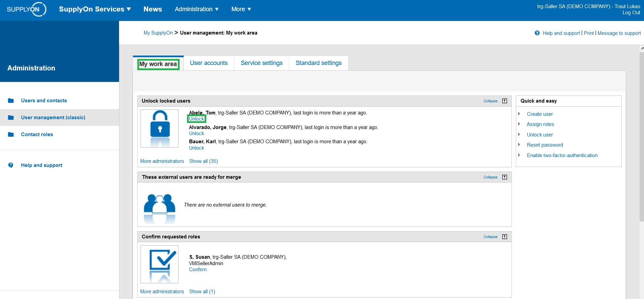This screenshot has width=644, height=299.
Task: Click Show all (1) requested roles
Action: [202, 292]
